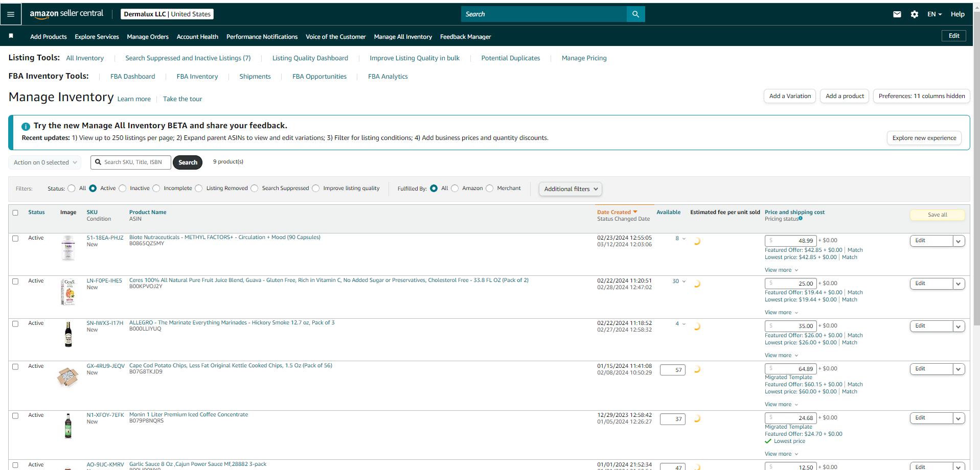The height and width of the screenshot is (470, 980).
Task: Choose the Search Suppressed status filter
Action: coord(255,189)
